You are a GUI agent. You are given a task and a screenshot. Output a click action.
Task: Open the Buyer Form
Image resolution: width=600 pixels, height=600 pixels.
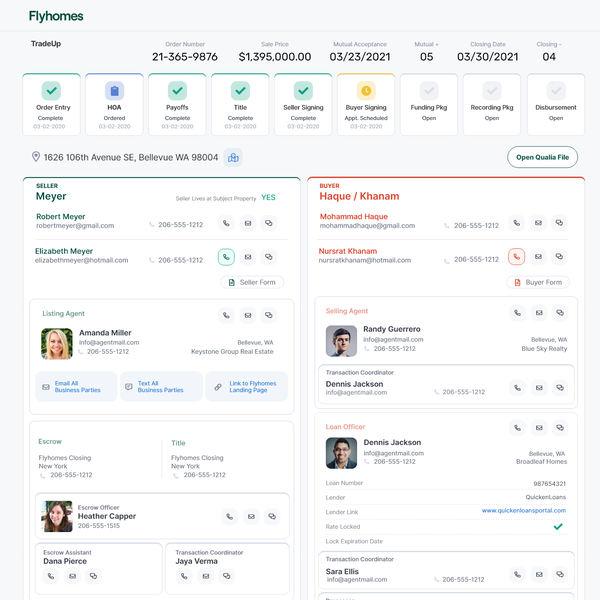[x=538, y=282]
